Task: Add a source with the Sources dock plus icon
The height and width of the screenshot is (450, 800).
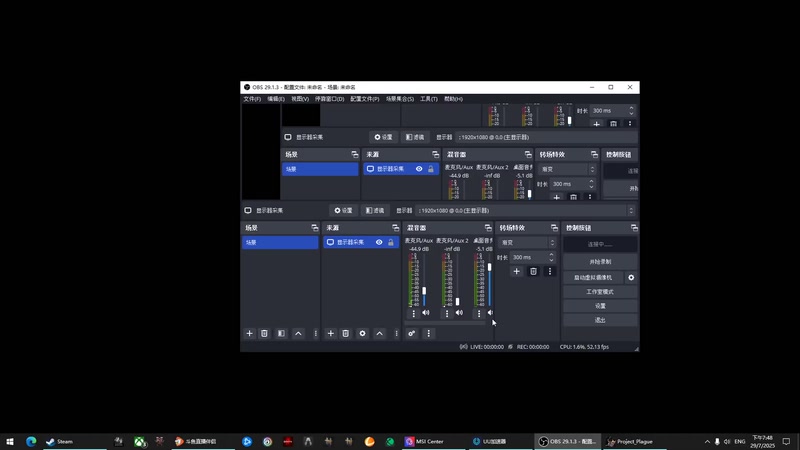Action: click(331, 333)
